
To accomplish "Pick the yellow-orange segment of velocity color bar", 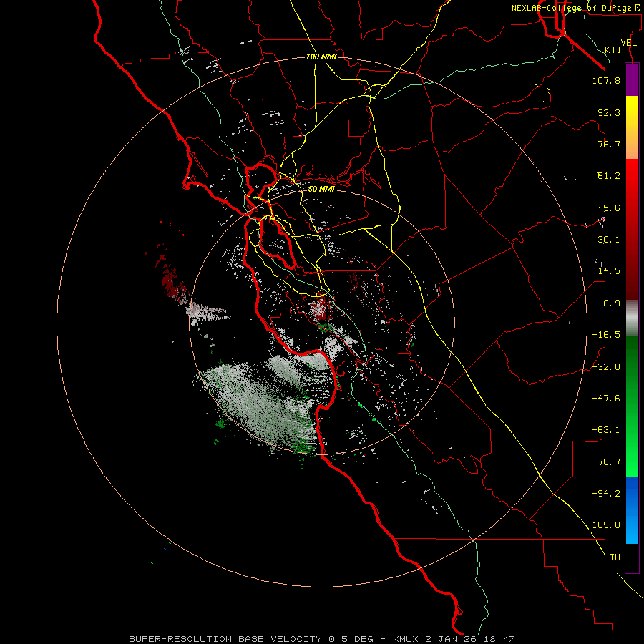I will (x=632, y=127).
